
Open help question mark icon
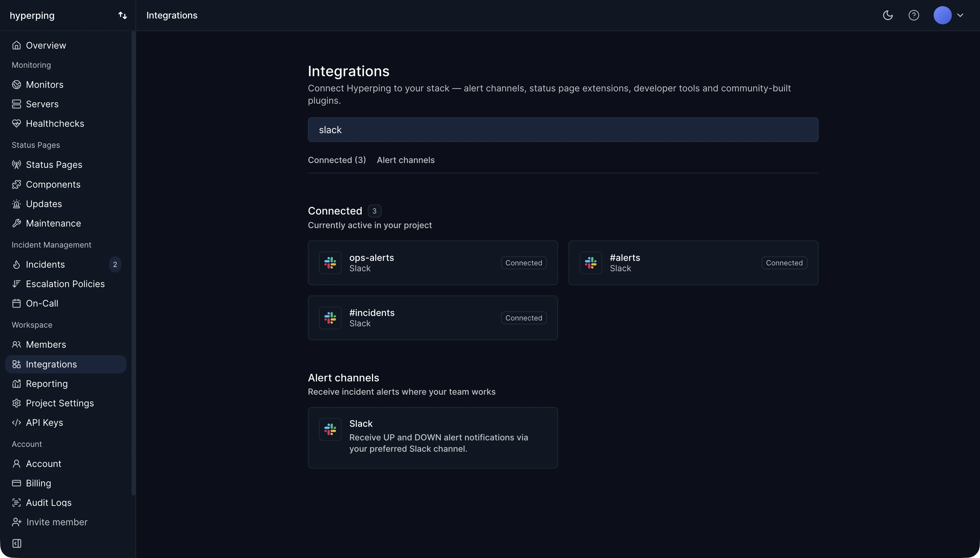click(x=914, y=15)
